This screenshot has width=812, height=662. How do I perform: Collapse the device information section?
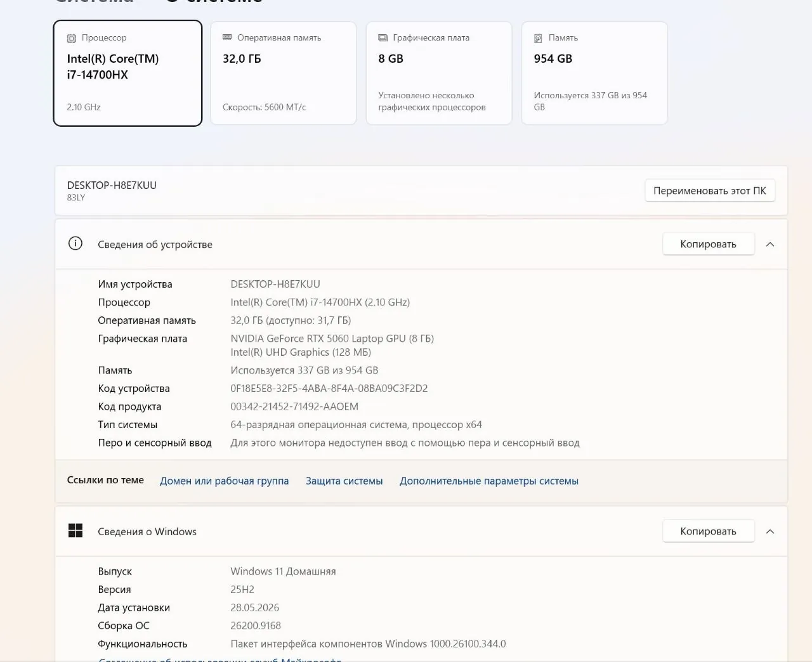770,244
